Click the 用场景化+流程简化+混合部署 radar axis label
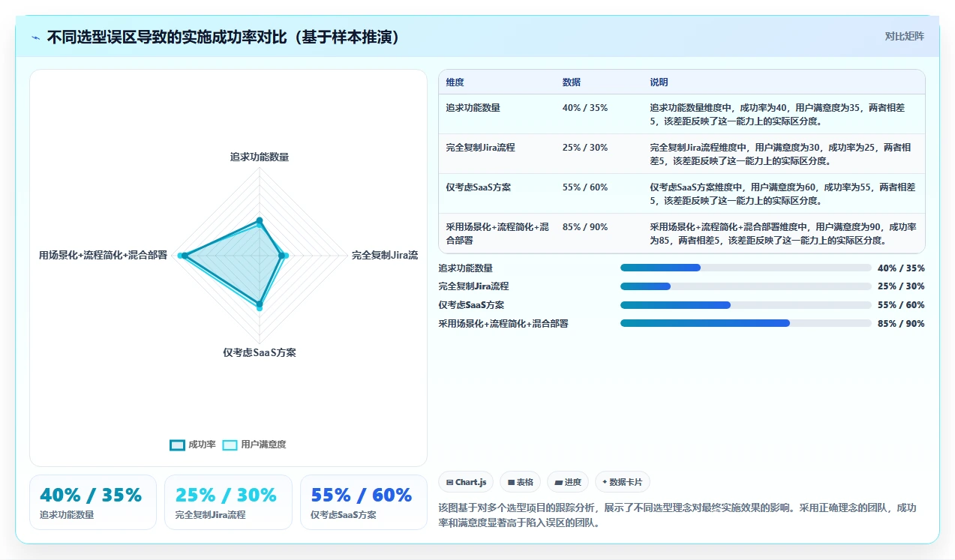Image resolution: width=955 pixels, height=560 pixels. click(103, 256)
